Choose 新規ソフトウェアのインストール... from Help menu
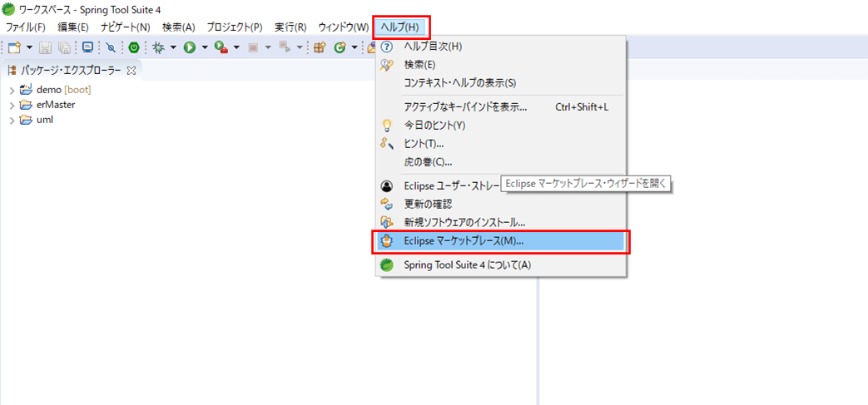868x405 pixels. [x=464, y=222]
